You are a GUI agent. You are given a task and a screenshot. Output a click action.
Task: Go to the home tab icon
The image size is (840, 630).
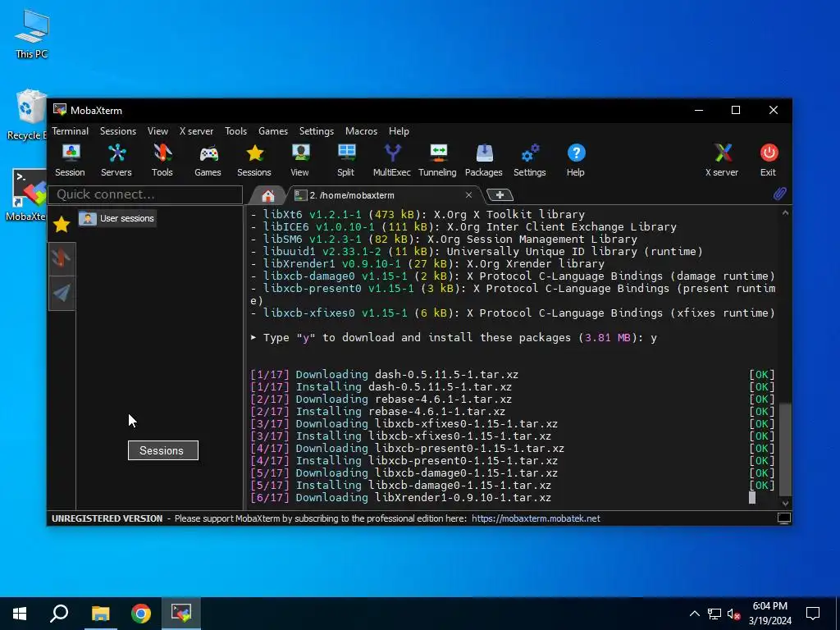click(x=268, y=195)
